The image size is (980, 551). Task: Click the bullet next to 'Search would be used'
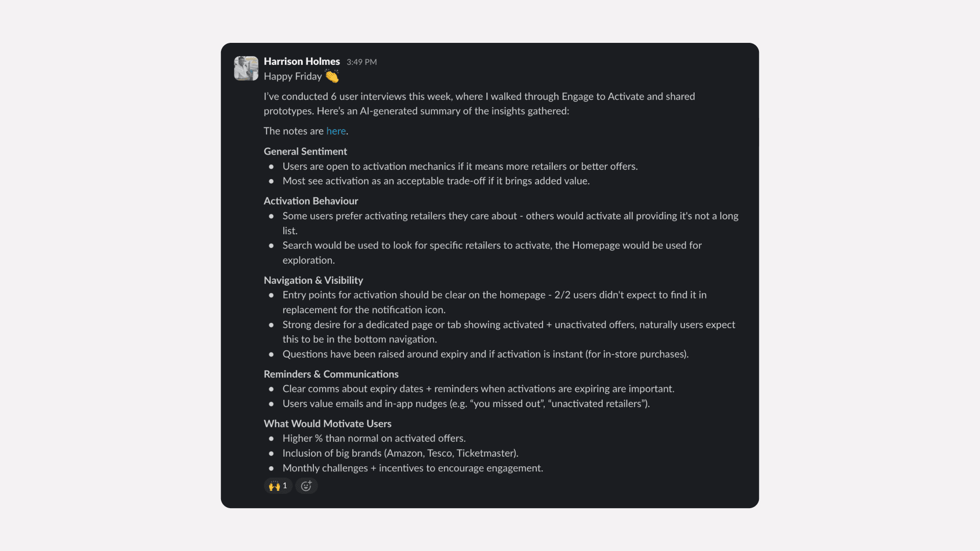click(x=271, y=245)
